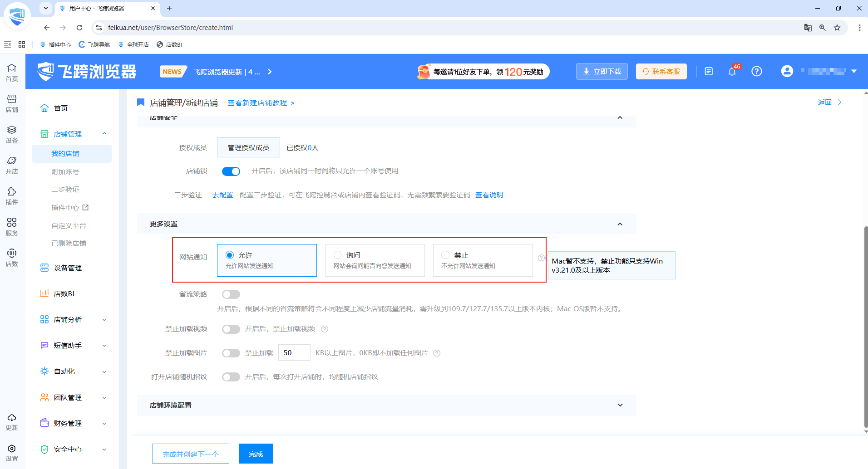The height and width of the screenshot is (469, 868).
Task: Click the 完成 button
Action: coord(256,454)
